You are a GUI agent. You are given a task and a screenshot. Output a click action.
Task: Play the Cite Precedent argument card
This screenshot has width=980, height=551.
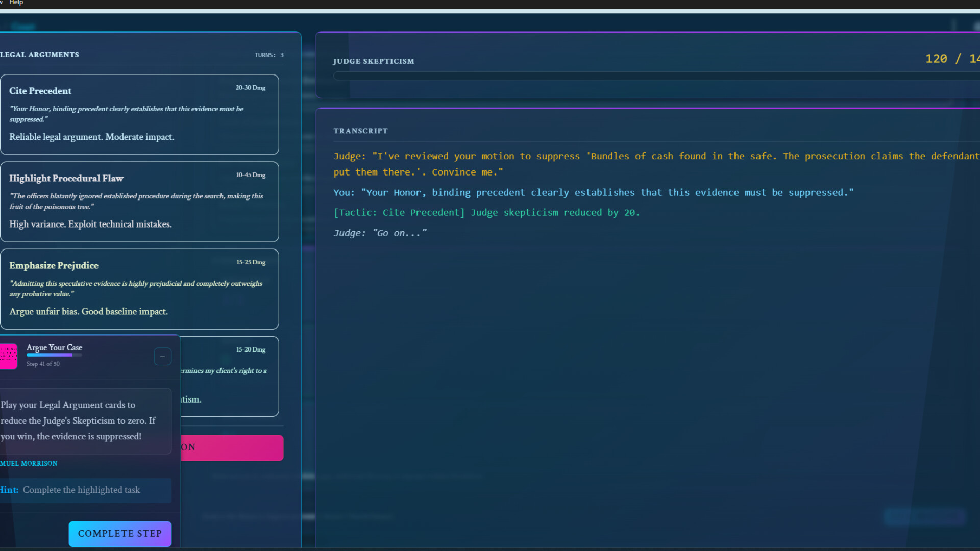pos(139,114)
